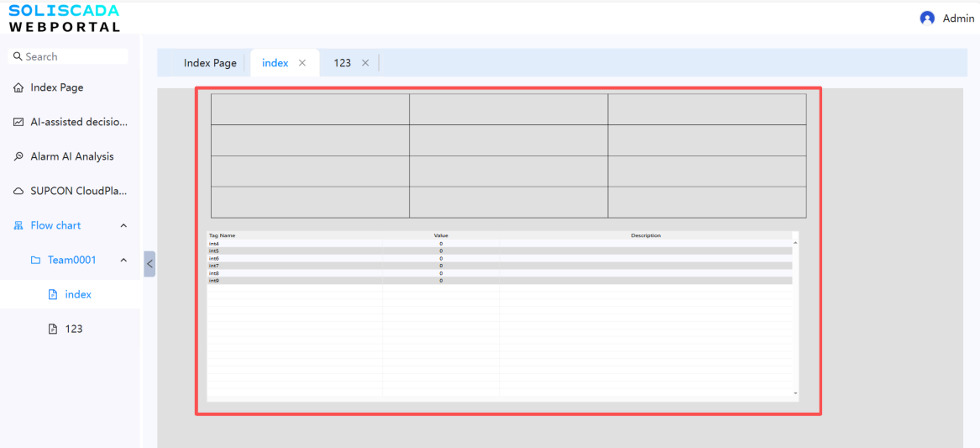Switch to the Index Page tab
This screenshot has height=448, width=980.
[x=210, y=63]
